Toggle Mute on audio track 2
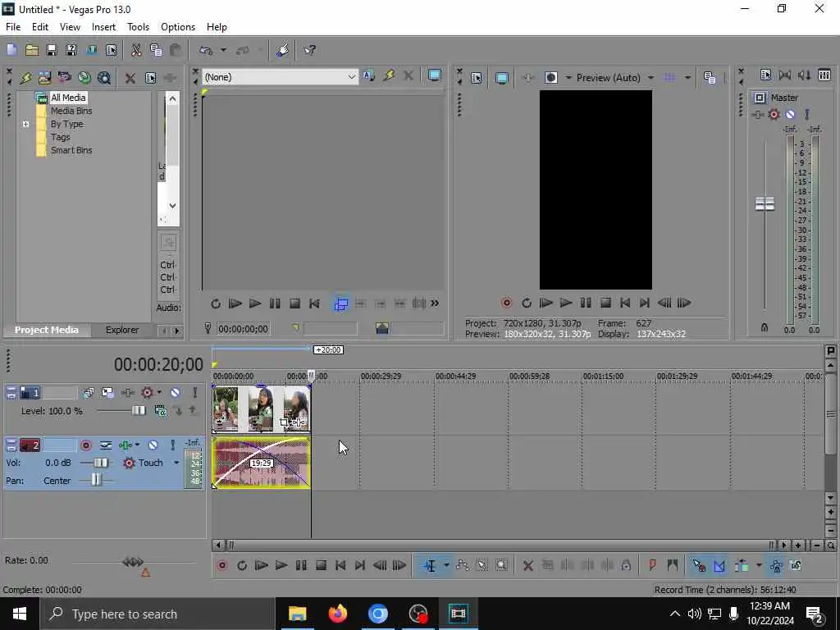840x630 pixels. 153,445
